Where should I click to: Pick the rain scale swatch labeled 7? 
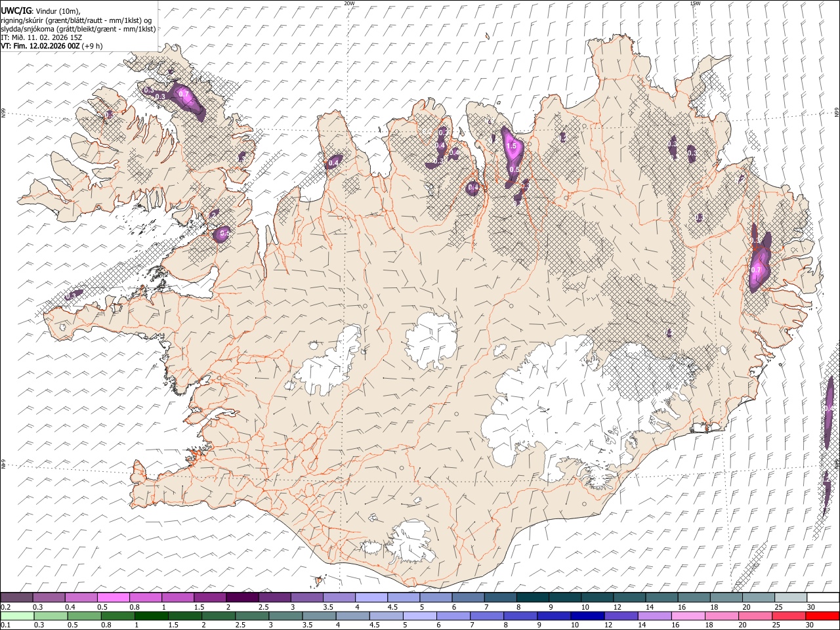click(487, 616)
